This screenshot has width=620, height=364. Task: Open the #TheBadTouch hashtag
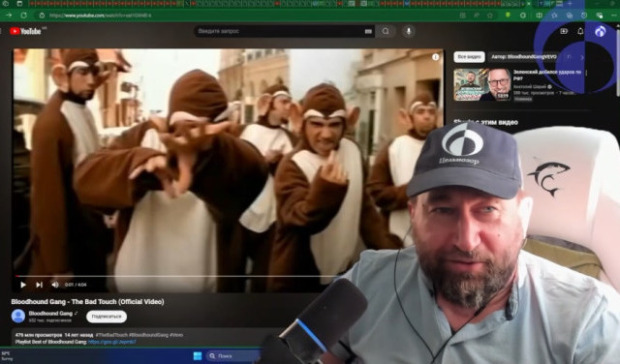coord(111,335)
